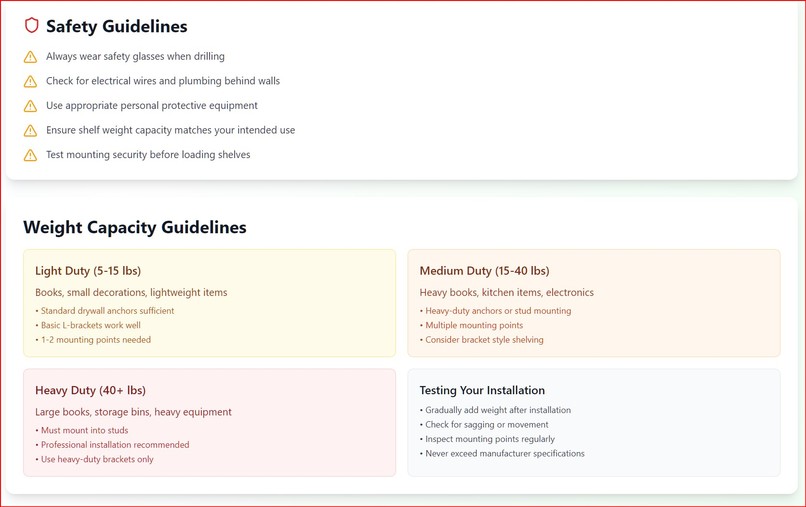Screen dimensions: 806x507
Task: Click 'Standard drywall anchors sufficient' bullet
Action: coord(105,311)
